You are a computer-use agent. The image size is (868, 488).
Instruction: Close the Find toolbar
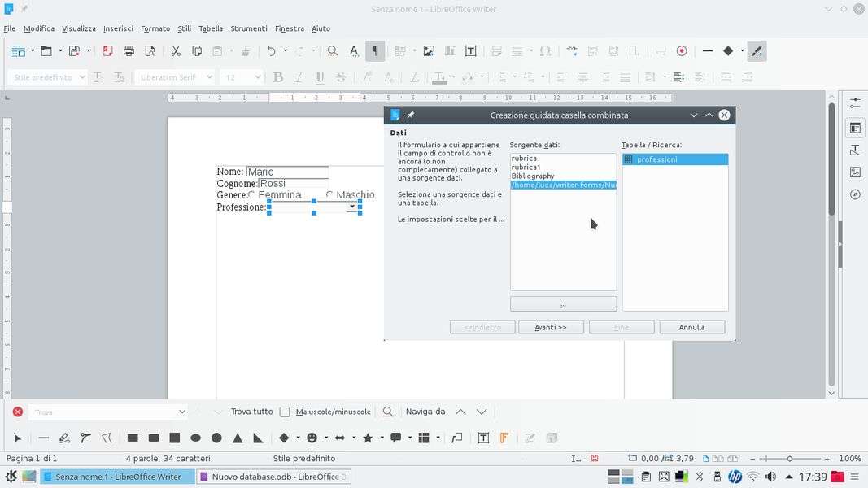[x=17, y=412]
